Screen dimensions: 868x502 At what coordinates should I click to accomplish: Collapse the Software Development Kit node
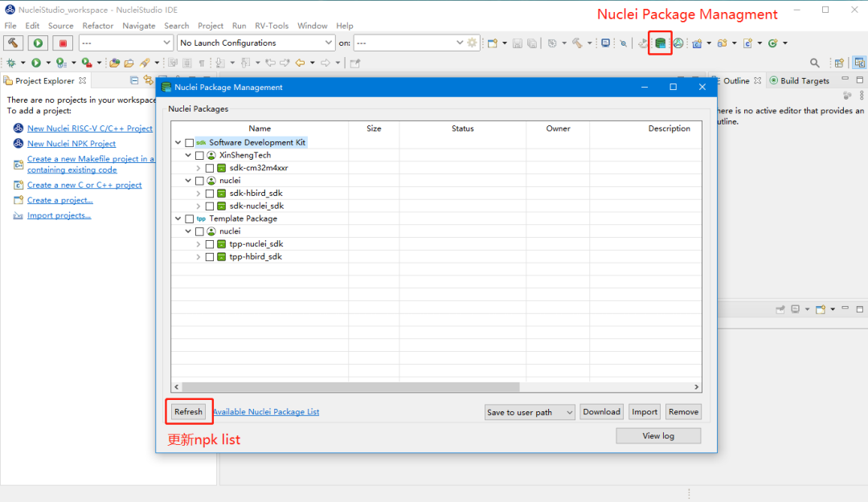point(178,143)
